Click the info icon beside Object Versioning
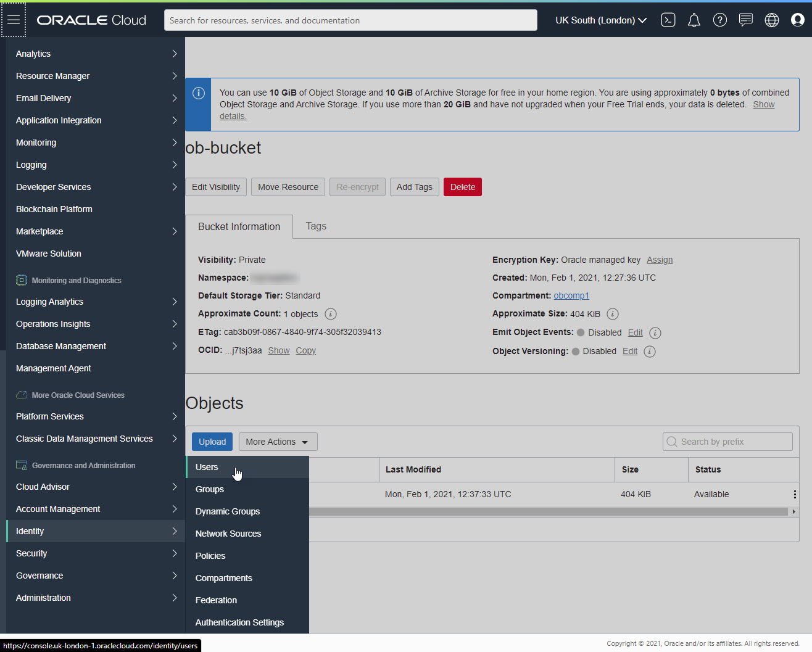Screen dimensions: 812x652 650,352
